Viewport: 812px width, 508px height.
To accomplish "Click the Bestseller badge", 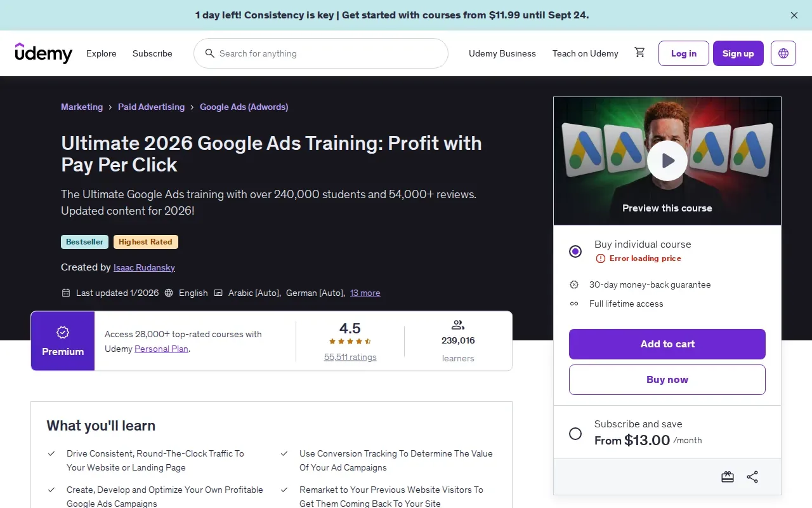I will (x=84, y=242).
